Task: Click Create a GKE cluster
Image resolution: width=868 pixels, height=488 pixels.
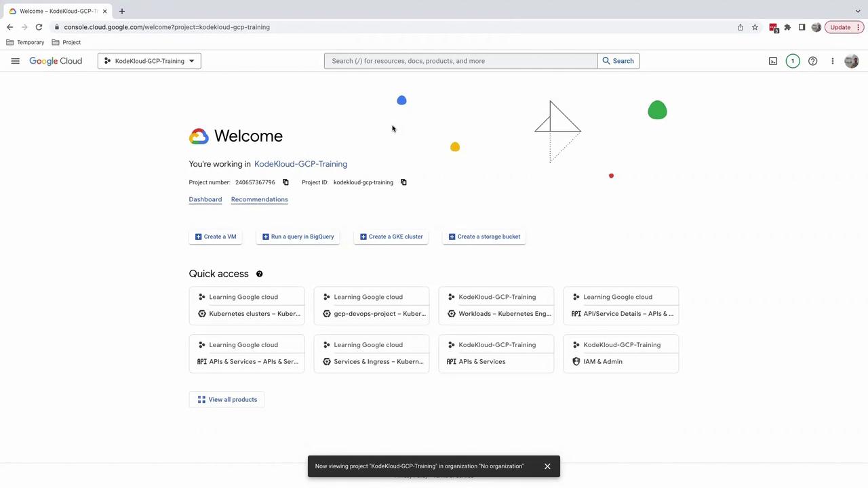Action: coord(391,237)
